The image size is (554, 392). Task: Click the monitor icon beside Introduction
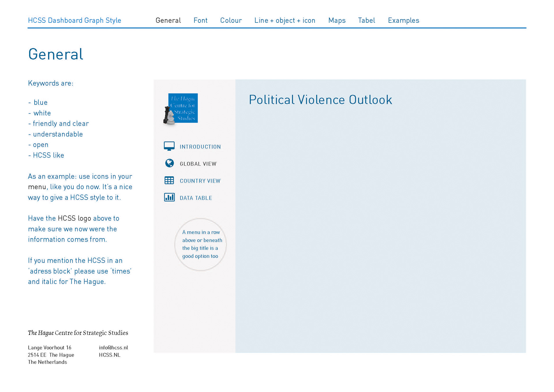click(x=169, y=146)
